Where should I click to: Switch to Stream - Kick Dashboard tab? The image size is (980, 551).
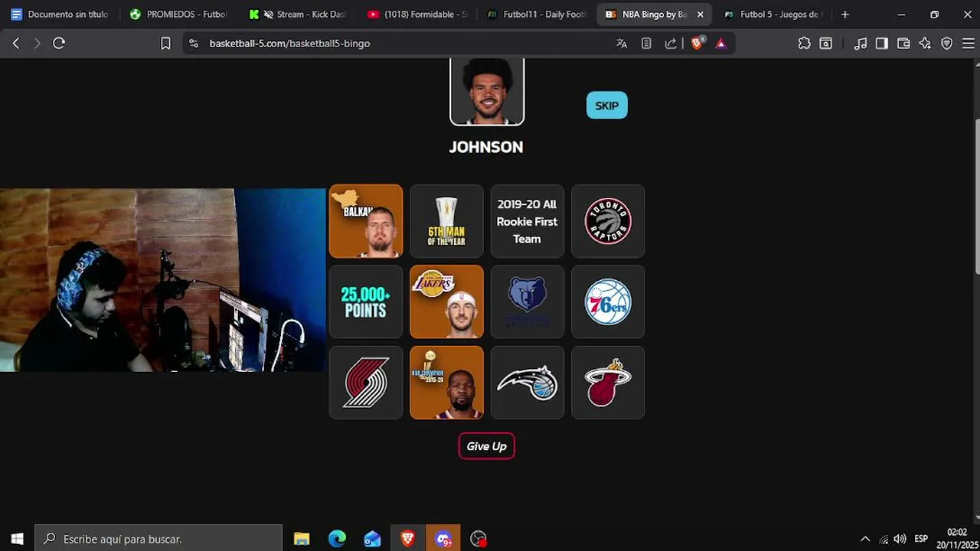(298, 15)
